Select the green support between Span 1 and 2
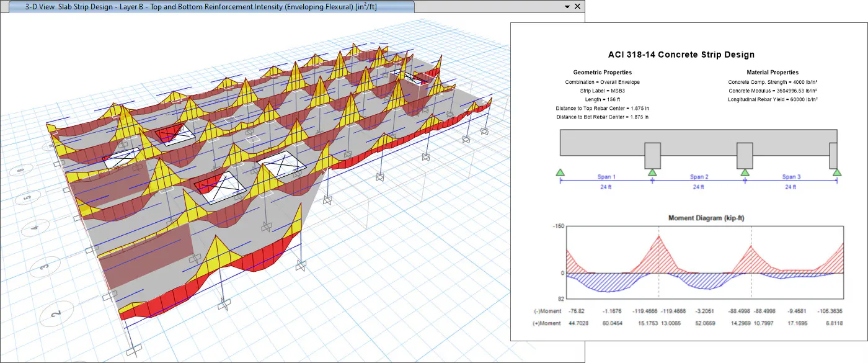 coord(652,173)
